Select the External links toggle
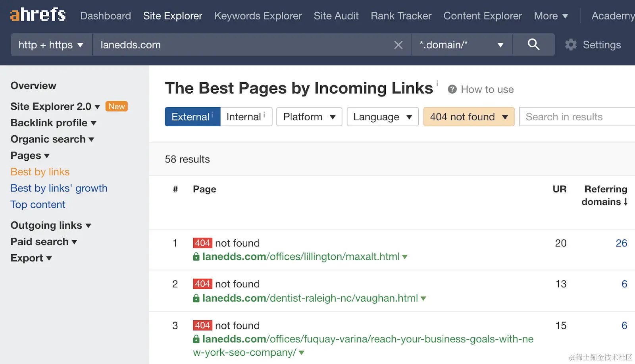Screen dimensions: 635x364 192,117
